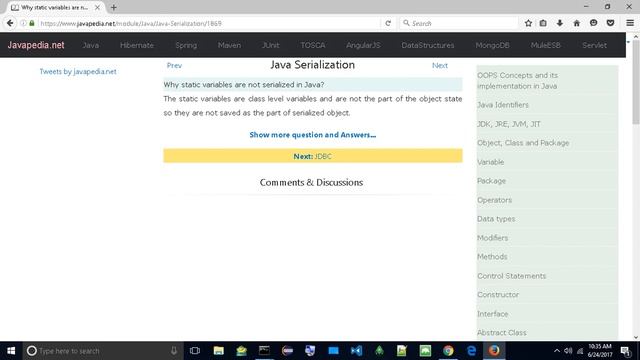Open the TOSCA navbar item
640x360 pixels.
click(x=313, y=45)
